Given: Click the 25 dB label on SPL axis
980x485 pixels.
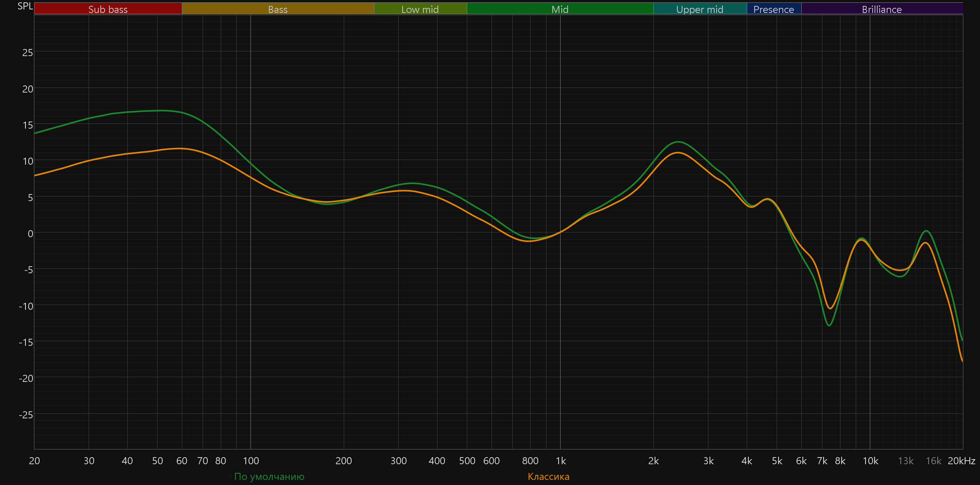Looking at the screenshot, I should (27, 53).
